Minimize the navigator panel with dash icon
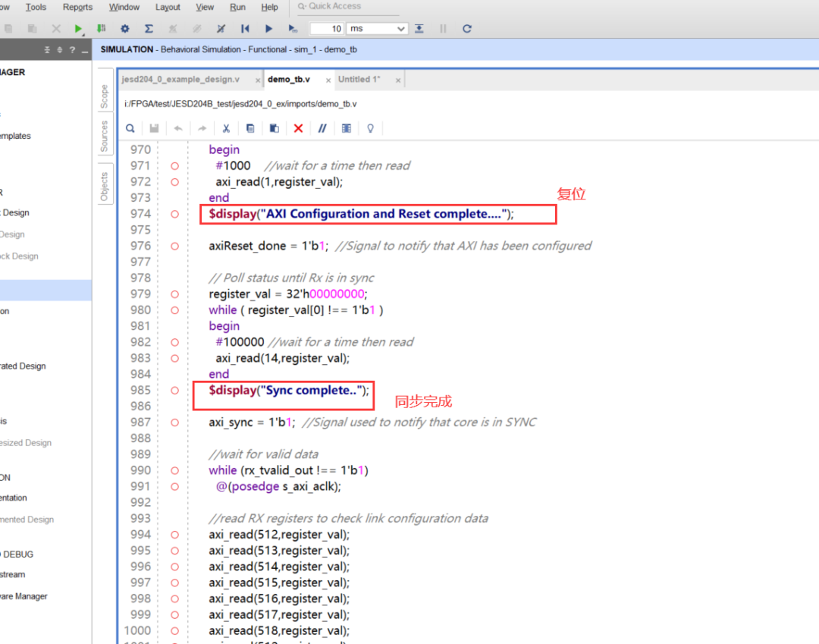The height and width of the screenshot is (644, 819). click(x=85, y=51)
